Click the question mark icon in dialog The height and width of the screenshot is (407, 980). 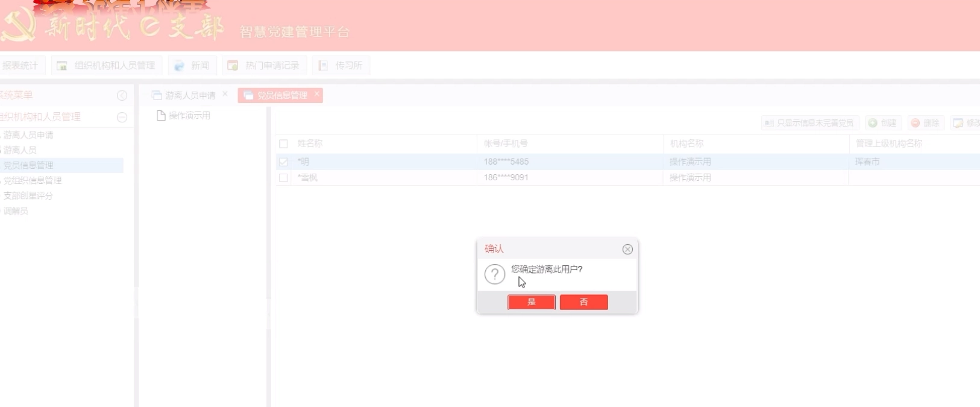(495, 274)
